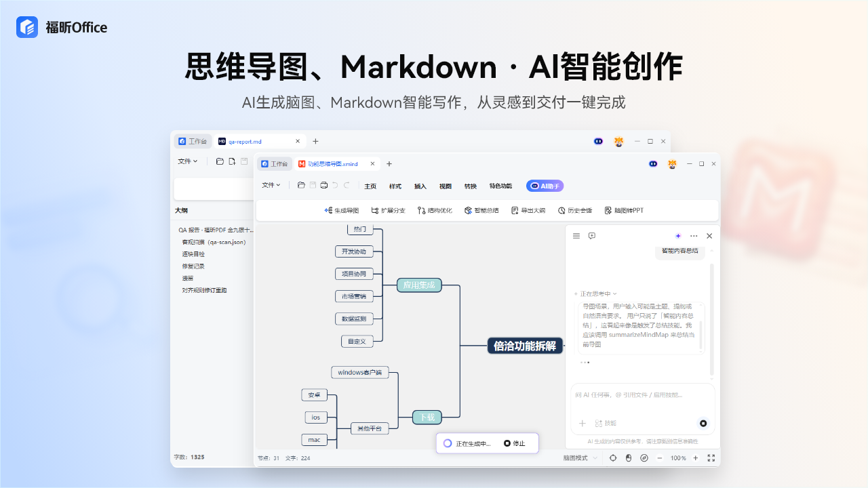Click the save icon in xmind window

click(313, 185)
